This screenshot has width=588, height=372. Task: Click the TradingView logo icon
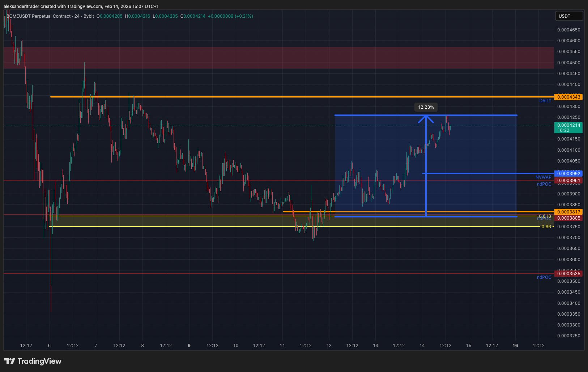tap(10, 361)
